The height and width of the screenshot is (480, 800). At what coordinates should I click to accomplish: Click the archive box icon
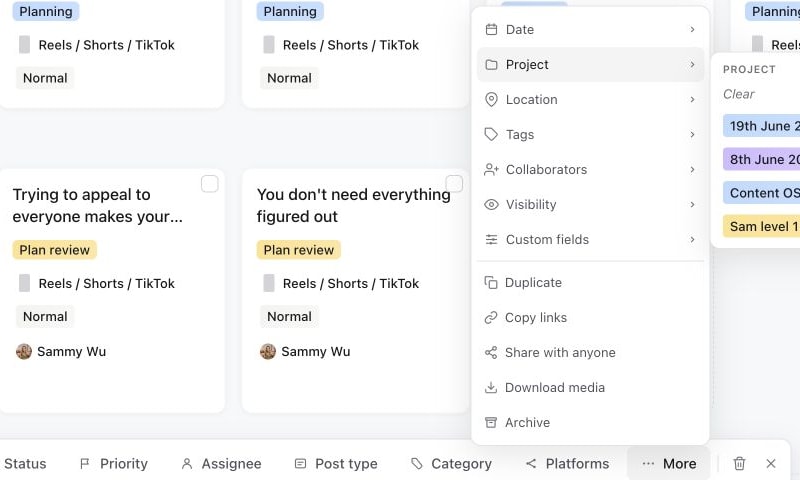point(490,422)
